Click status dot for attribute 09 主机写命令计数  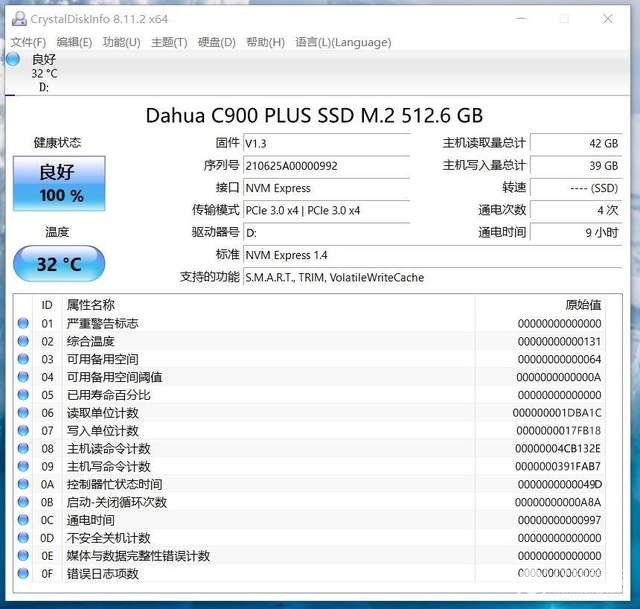pyautogui.click(x=23, y=466)
